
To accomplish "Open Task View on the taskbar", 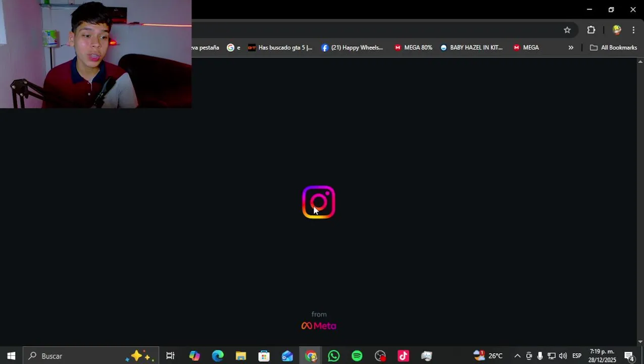I will point(170,356).
